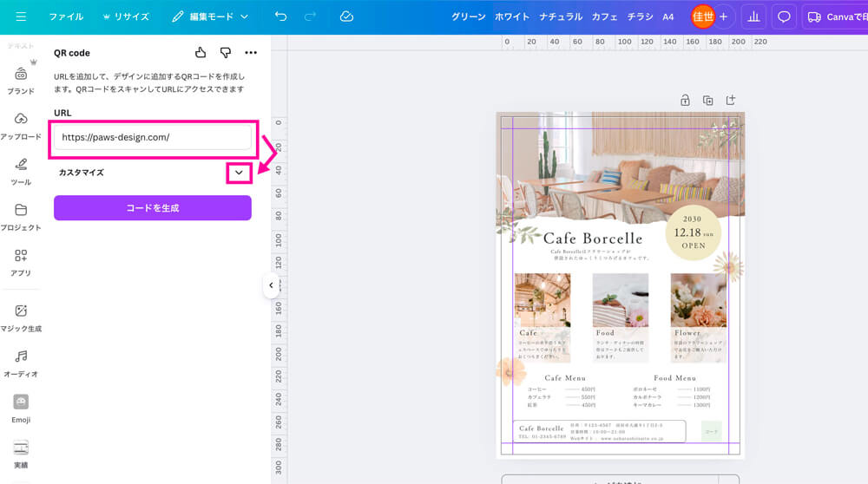Open Magic Generate (マジック生成) in the sidebar
The image size is (868, 484).
(x=21, y=317)
